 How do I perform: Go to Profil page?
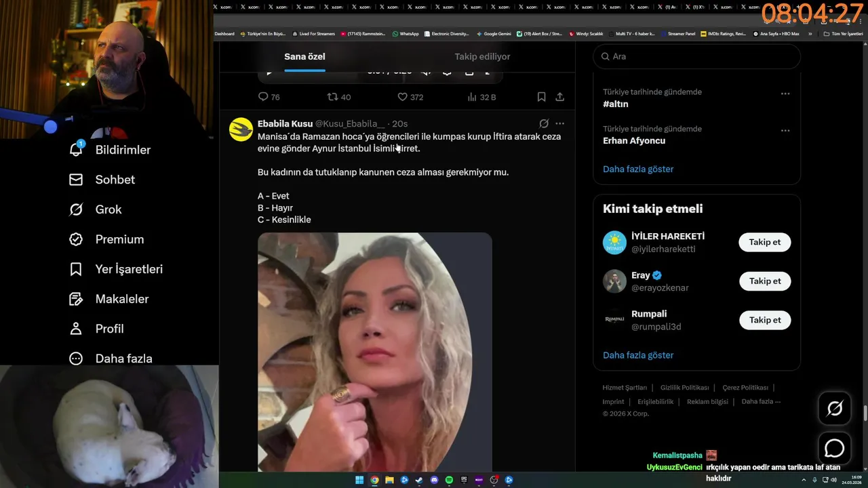tap(96, 329)
